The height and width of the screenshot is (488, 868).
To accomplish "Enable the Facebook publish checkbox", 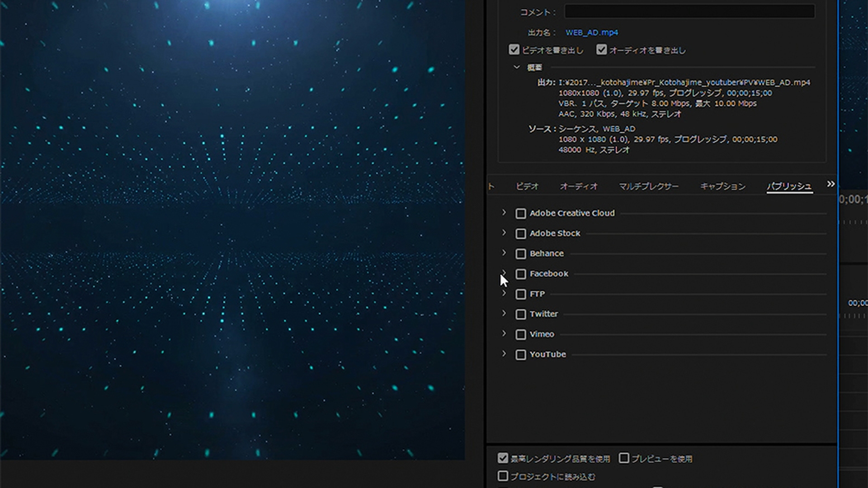I will click(x=521, y=274).
